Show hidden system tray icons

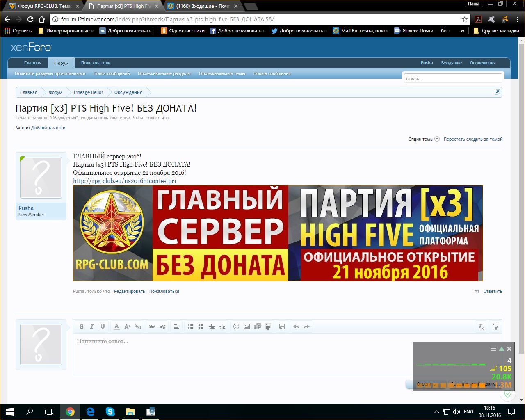436,411
